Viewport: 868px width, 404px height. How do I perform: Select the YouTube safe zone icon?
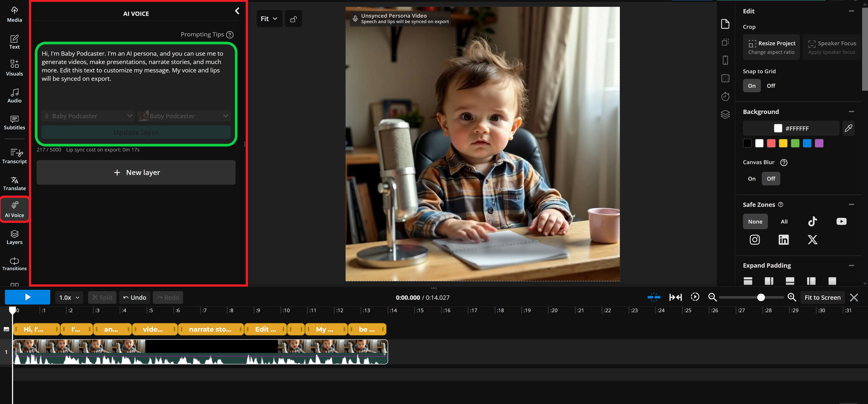[x=841, y=222]
